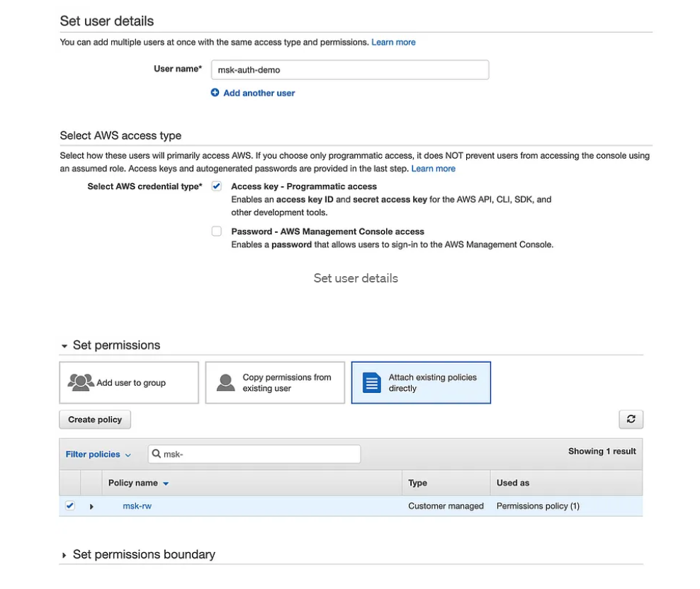Click the User name input field
700x589 pixels.
[349, 69]
